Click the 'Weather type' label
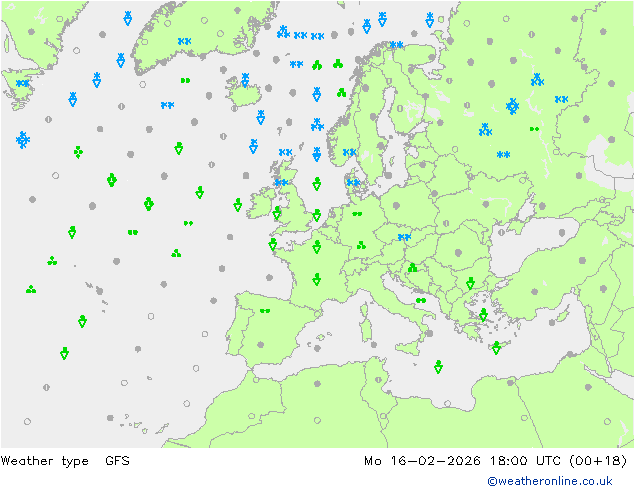Screen dimensions: 634x490 pos(44,461)
